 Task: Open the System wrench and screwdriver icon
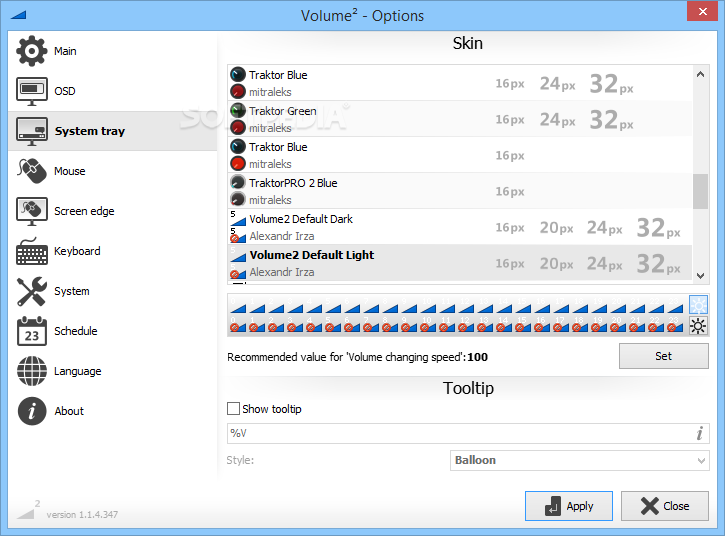(31, 291)
